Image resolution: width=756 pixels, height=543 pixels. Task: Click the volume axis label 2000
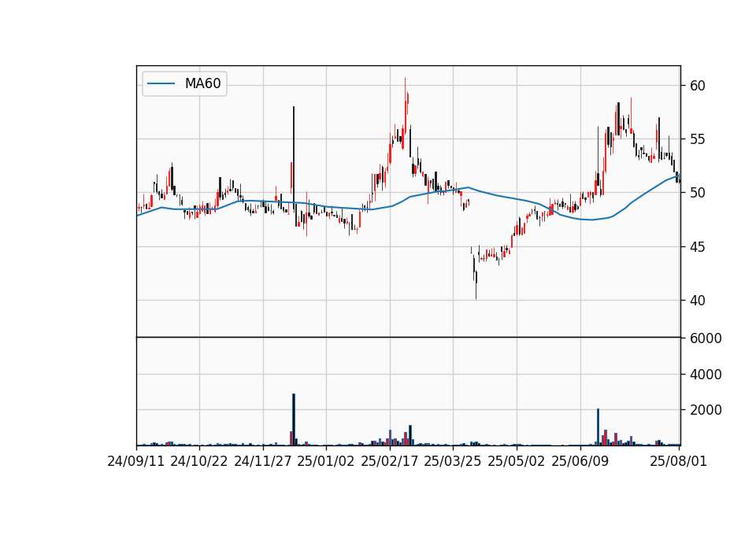pos(706,410)
